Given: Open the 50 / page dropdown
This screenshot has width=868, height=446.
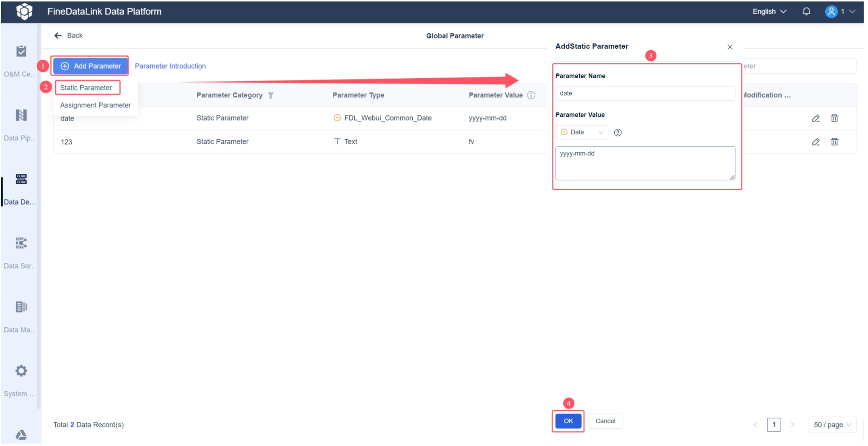Looking at the screenshot, I should point(832,425).
